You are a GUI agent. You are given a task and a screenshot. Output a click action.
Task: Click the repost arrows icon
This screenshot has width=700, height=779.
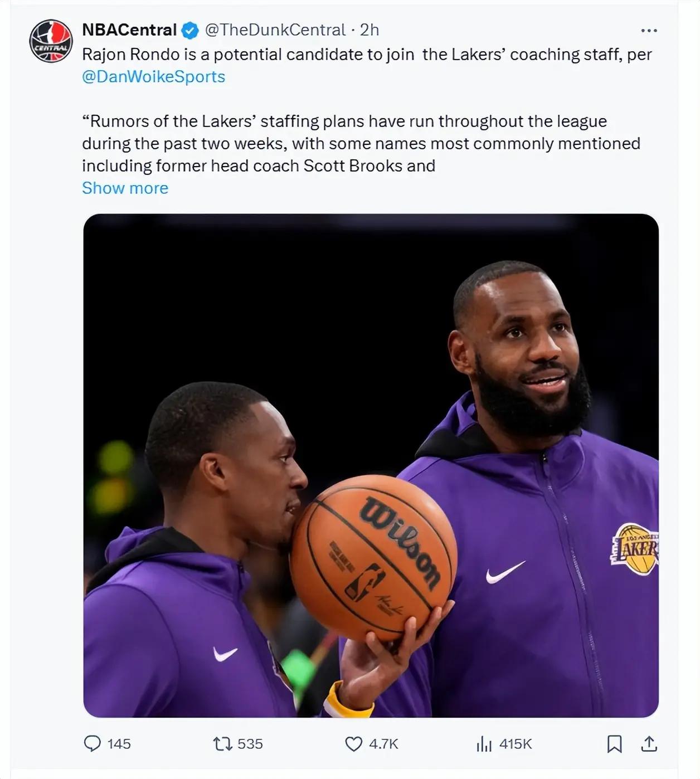tap(223, 743)
